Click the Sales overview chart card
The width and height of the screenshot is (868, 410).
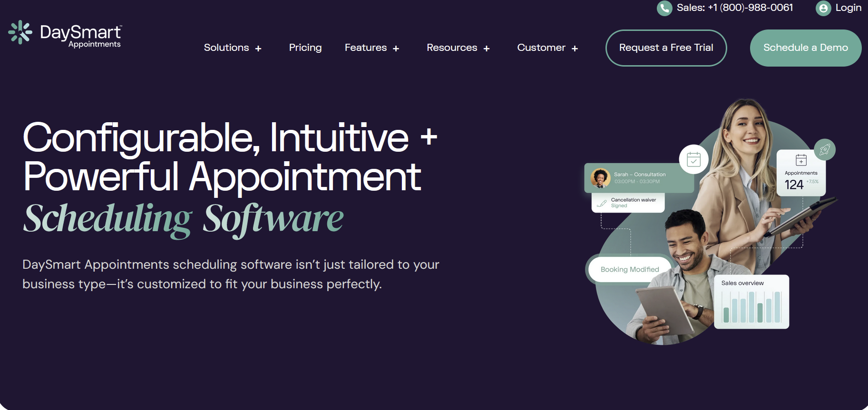[x=751, y=302]
